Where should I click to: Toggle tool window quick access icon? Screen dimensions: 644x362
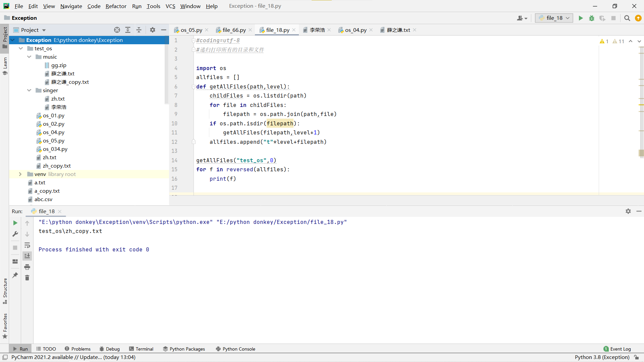(x=5, y=357)
